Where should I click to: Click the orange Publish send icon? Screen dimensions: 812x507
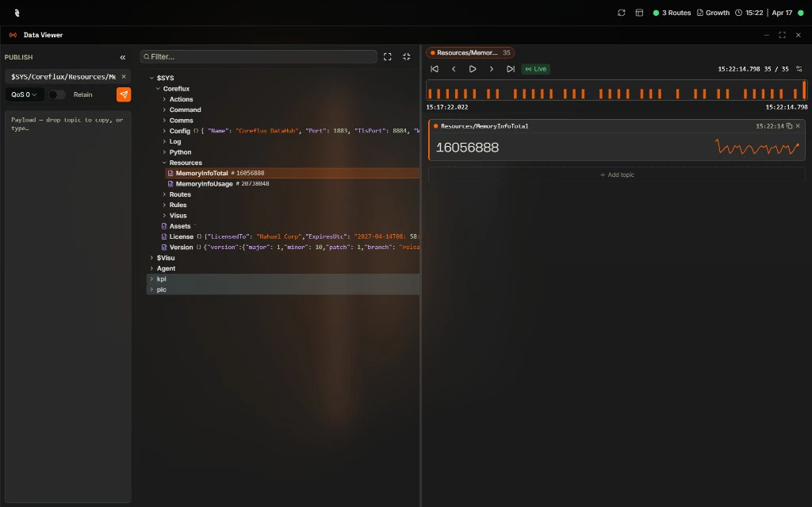(124, 94)
